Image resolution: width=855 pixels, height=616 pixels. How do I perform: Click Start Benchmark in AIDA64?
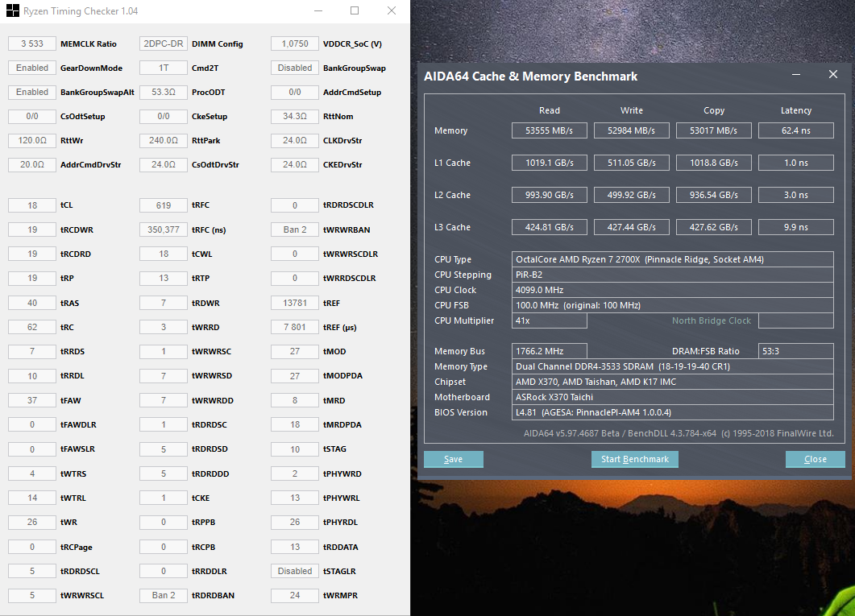coord(635,459)
